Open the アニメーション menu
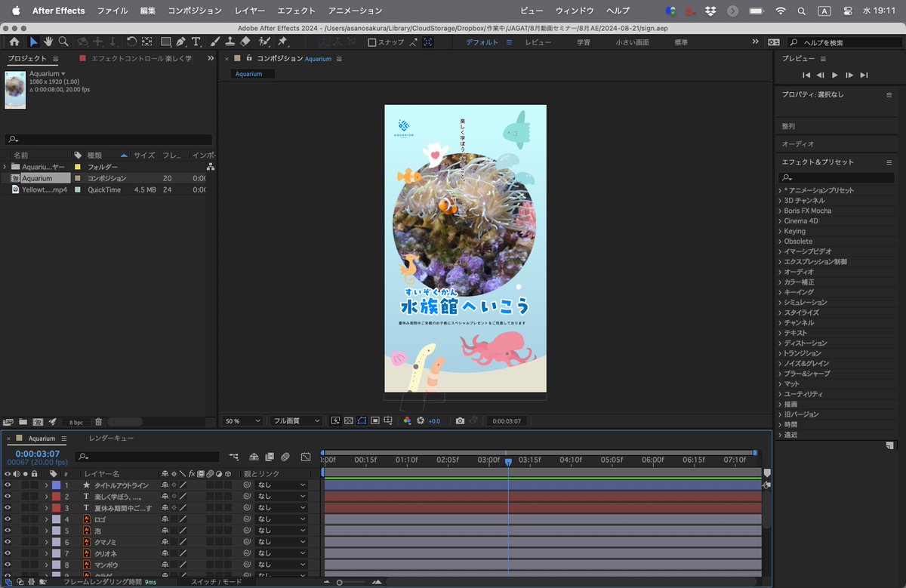 [x=355, y=11]
